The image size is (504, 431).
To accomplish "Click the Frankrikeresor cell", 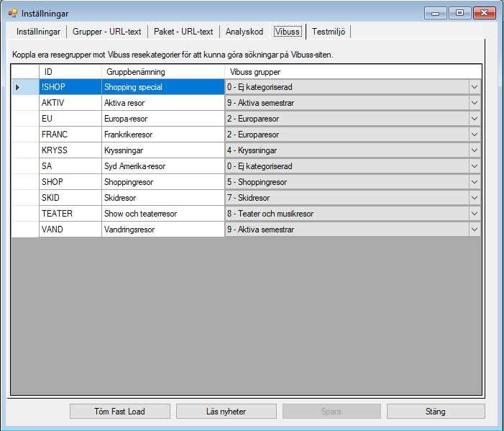I will click(163, 134).
